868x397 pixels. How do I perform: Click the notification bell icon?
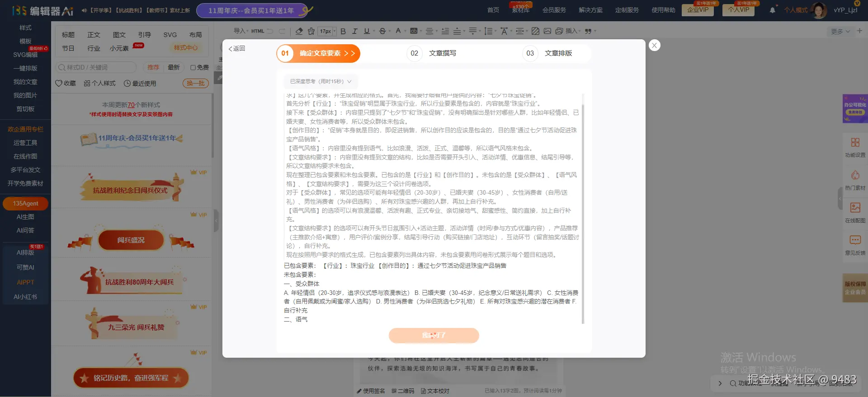pyautogui.click(x=773, y=10)
